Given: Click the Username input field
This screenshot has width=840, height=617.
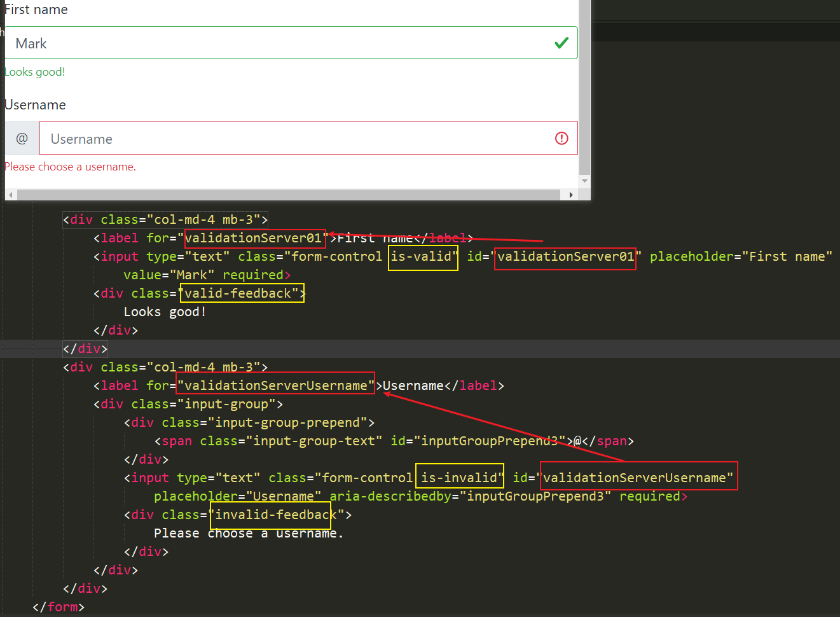Looking at the screenshot, I should coord(308,138).
